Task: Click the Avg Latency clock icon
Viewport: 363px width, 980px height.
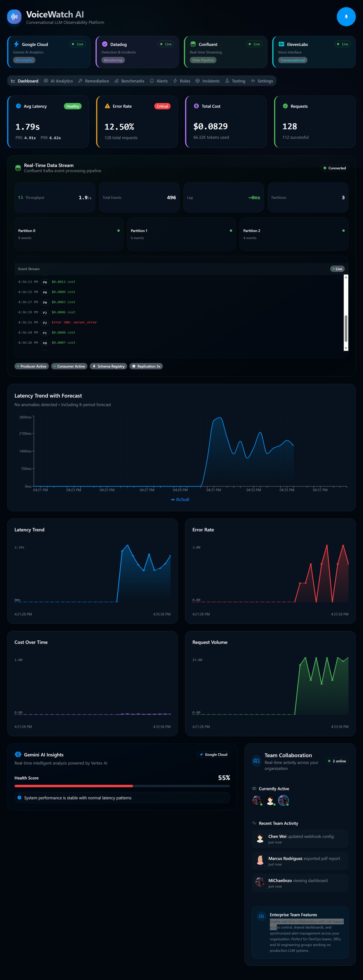Action: (x=18, y=106)
